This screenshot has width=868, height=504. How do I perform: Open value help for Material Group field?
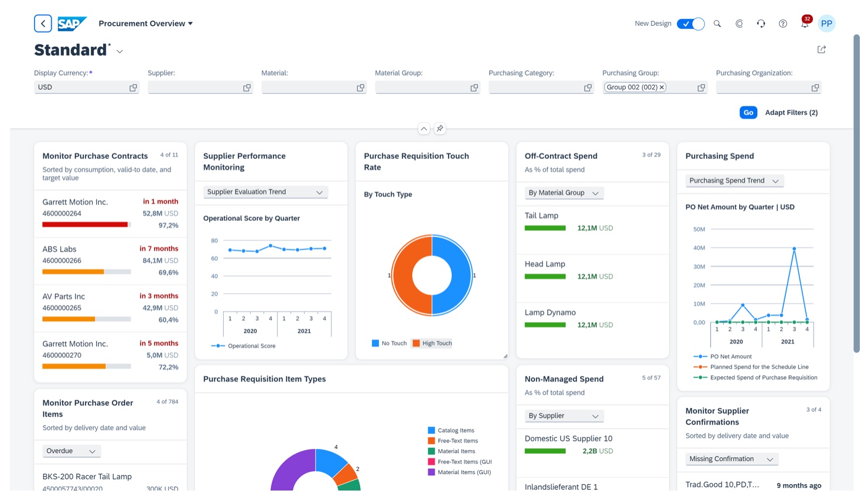click(474, 87)
